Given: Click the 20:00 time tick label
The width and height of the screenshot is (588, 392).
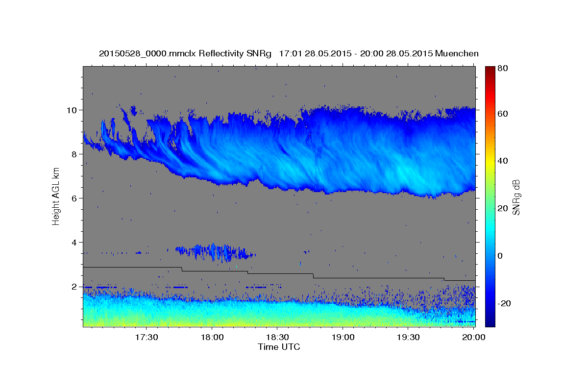Looking at the screenshot, I should pyautogui.click(x=473, y=338).
